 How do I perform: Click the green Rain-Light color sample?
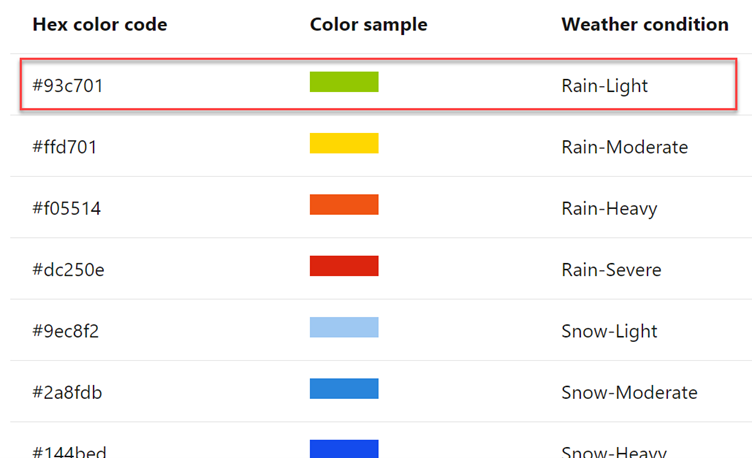[344, 82]
